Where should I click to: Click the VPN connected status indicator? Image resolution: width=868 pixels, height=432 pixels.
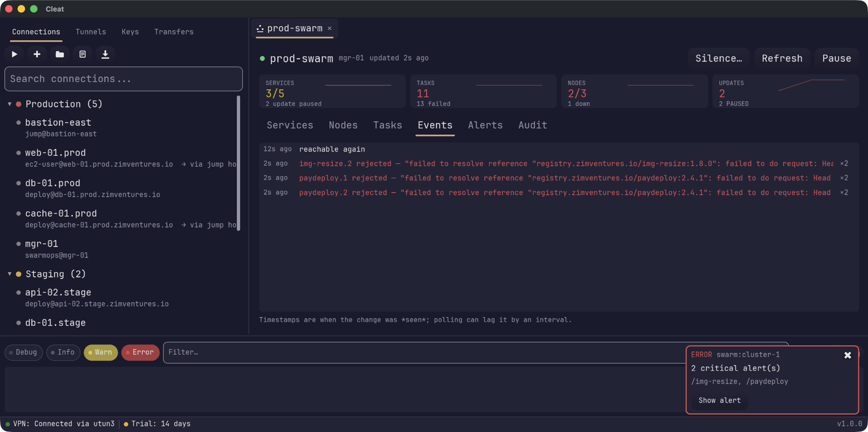tap(60, 424)
